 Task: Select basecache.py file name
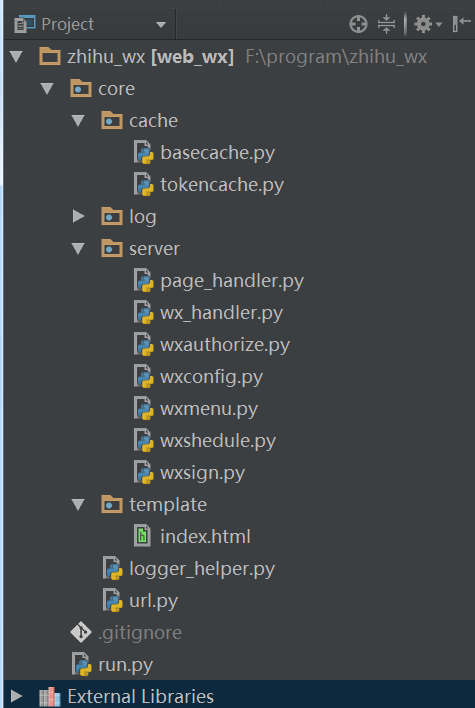click(218, 153)
